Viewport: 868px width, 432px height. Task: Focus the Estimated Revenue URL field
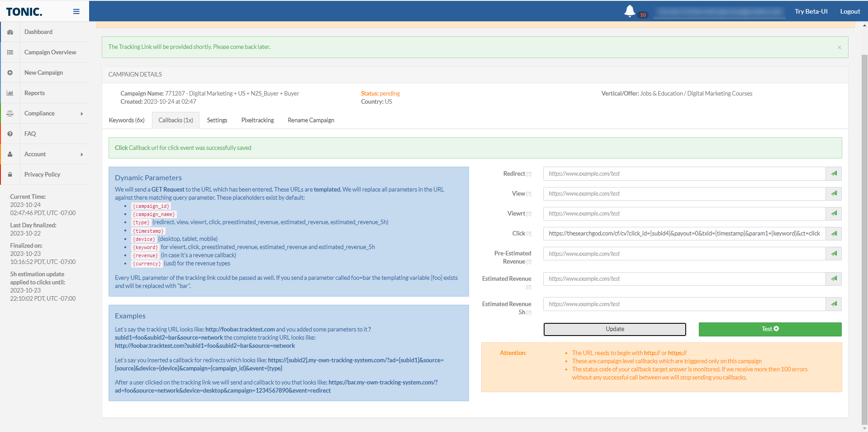[x=684, y=278]
